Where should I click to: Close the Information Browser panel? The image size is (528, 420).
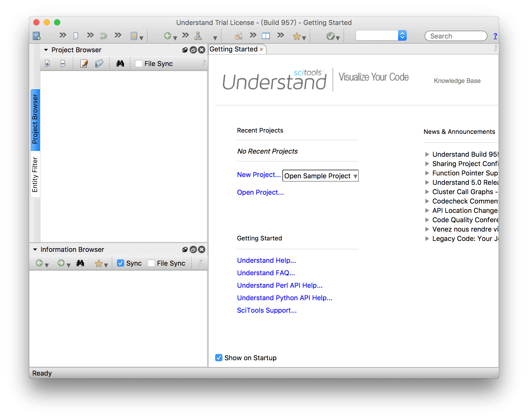click(202, 250)
